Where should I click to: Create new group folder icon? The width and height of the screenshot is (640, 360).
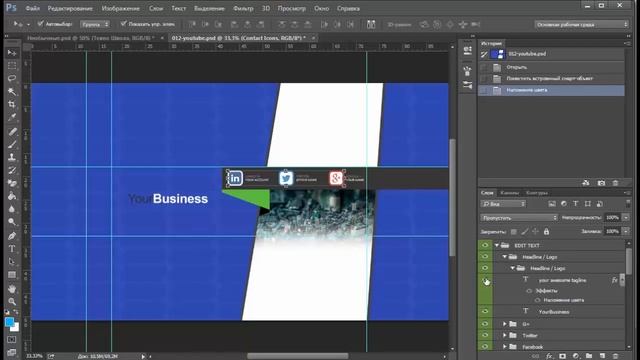589,356
